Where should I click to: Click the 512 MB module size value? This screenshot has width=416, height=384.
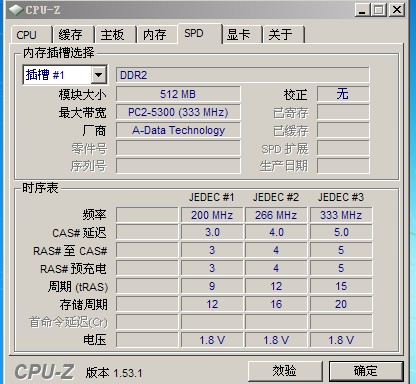click(x=178, y=94)
